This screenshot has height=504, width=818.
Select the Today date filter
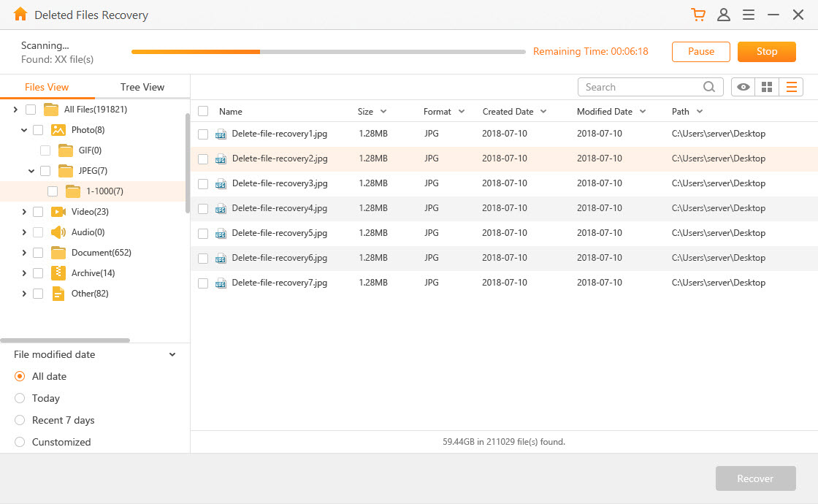21,398
